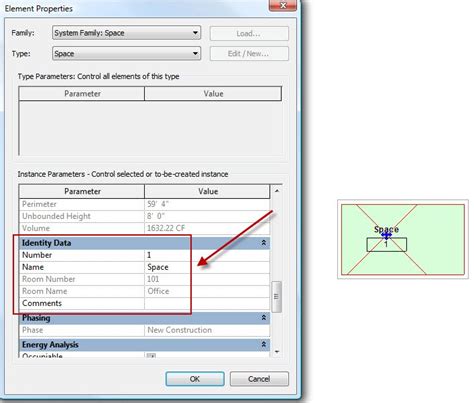This screenshot has width=474, height=403.
Task: Click OK to apply properties
Action: (195, 379)
